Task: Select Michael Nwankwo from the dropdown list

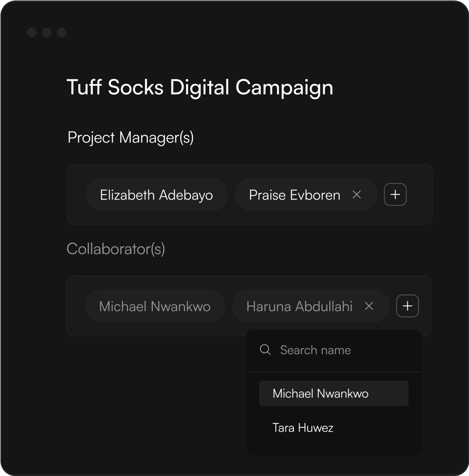Action: [x=334, y=394]
